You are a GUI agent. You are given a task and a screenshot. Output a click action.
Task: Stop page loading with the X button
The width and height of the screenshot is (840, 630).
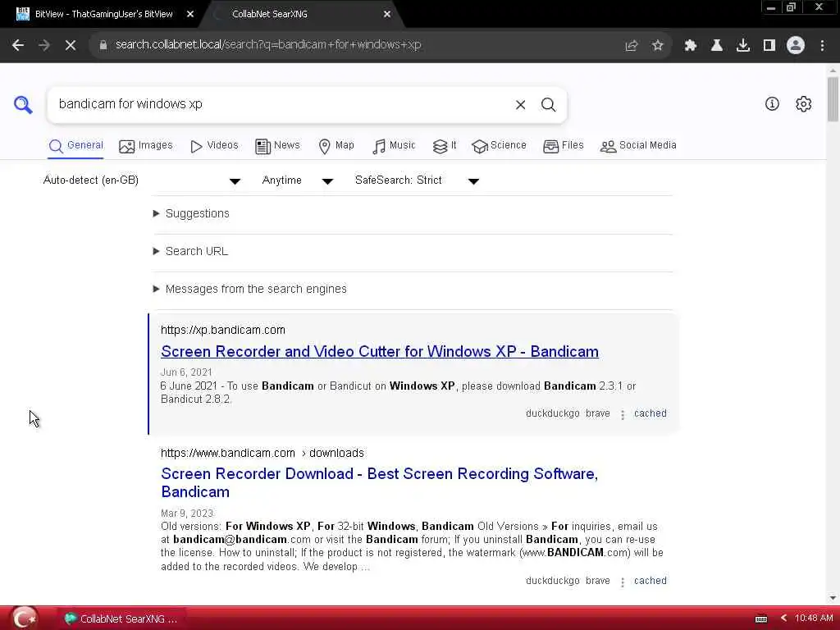71,45
